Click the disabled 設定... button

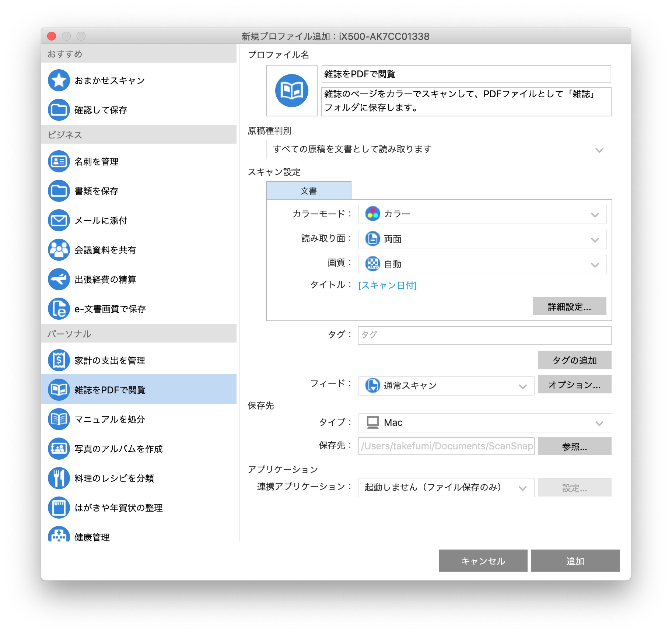point(574,487)
